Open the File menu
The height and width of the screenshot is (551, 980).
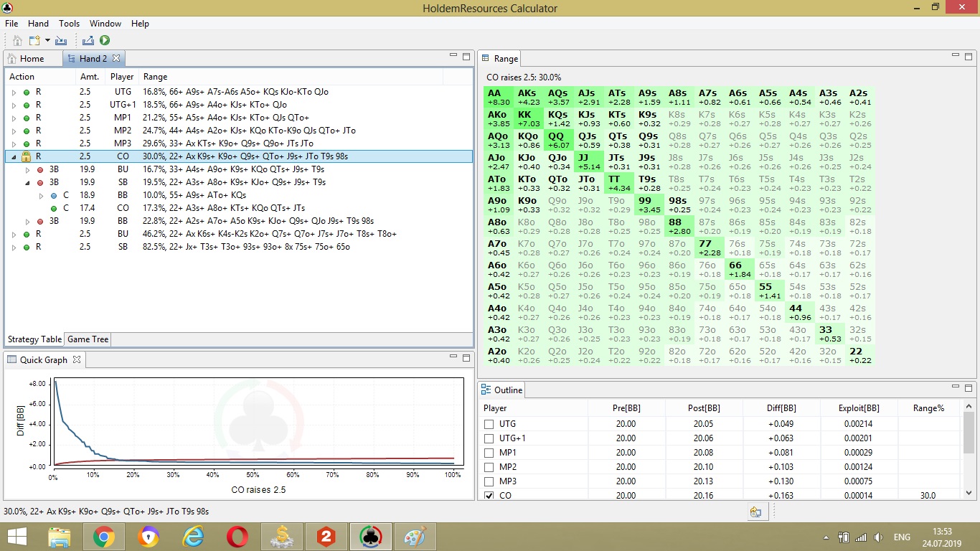tap(11, 24)
